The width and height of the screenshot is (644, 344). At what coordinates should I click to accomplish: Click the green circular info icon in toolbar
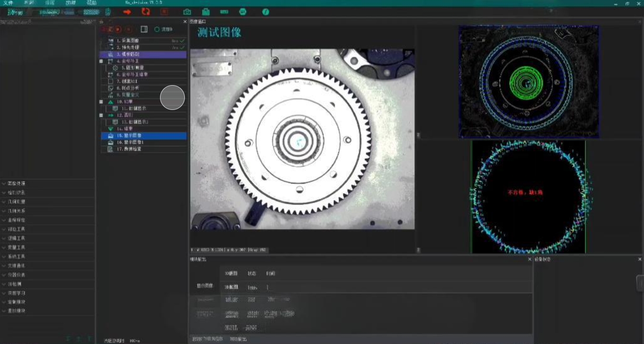265,12
